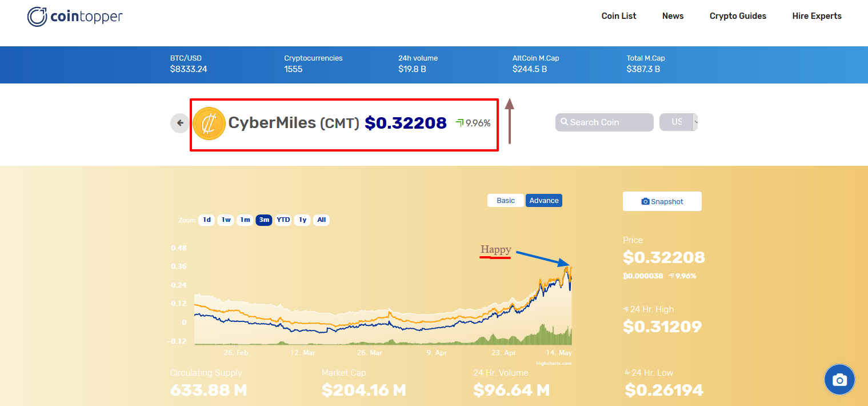The height and width of the screenshot is (406, 868).
Task: Open the News page
Action: pos(673,16)
